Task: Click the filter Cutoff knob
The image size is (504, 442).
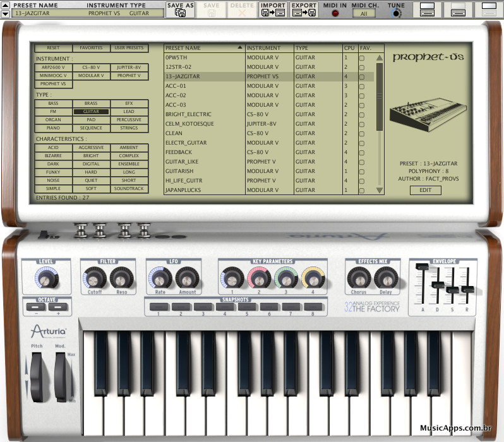Action: coord(95,278)
